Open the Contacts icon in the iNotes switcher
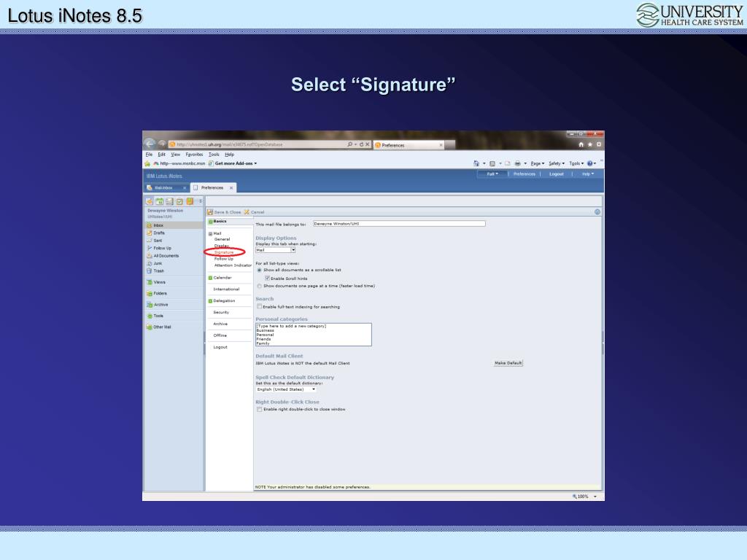 pos(169,201)
